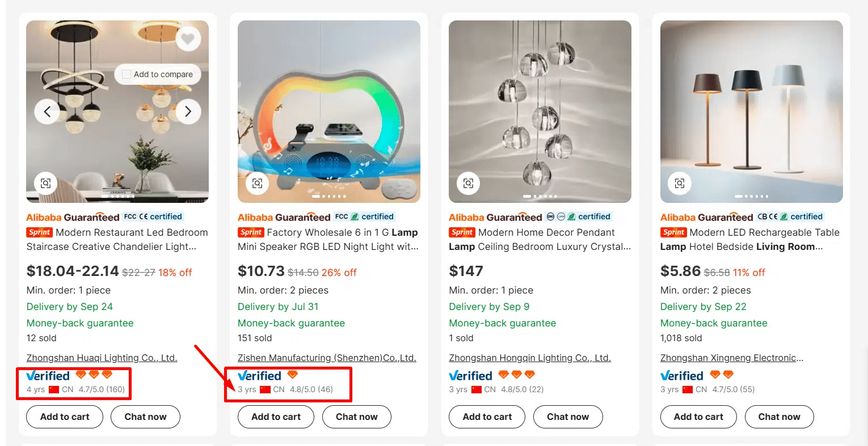Image resolution: width=868 pixels, height=446 pixels.
Task: Click Verified badge under Zishen Manufacturing
Action: pyautogui.click(x=259, y=376)
